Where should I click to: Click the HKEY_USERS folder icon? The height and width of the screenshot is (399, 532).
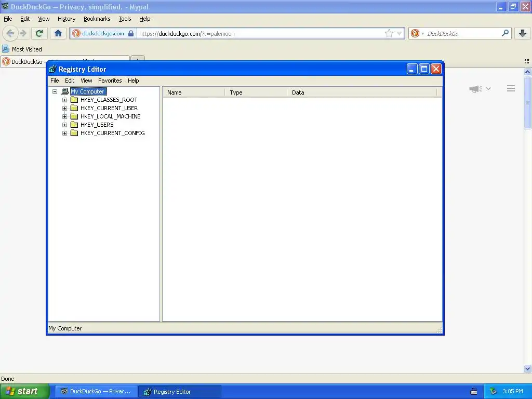click(74, 125)
